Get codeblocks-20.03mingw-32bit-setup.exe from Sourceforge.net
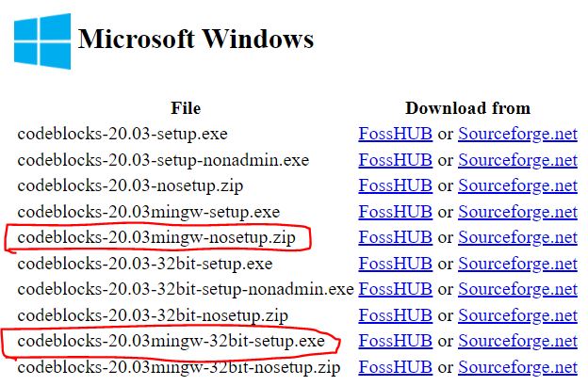 (517, 341)
